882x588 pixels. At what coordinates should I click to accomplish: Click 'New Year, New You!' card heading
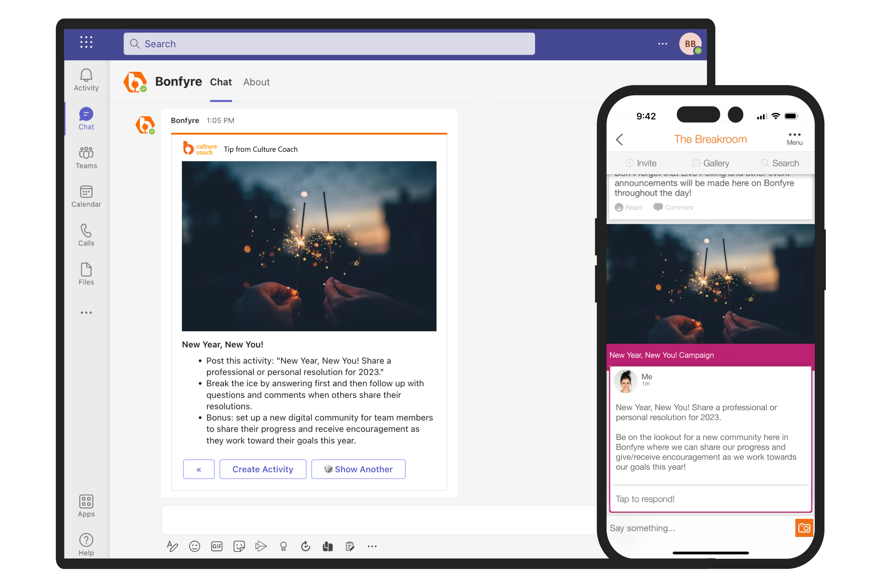[223, 344]
